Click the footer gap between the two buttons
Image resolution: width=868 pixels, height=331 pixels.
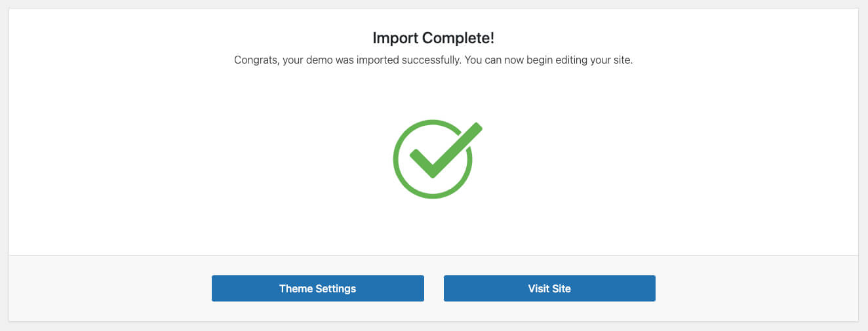[x=434, y=288]
